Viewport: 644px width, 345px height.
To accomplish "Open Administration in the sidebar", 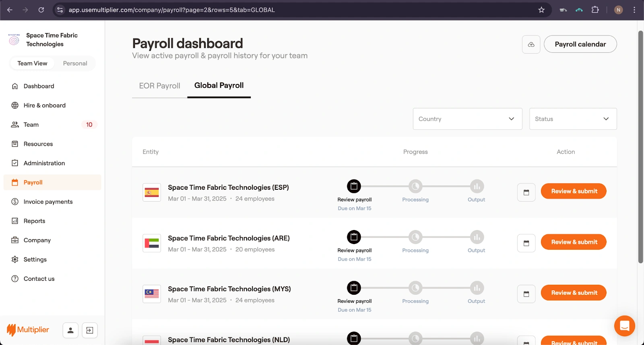I will point(52,163).
